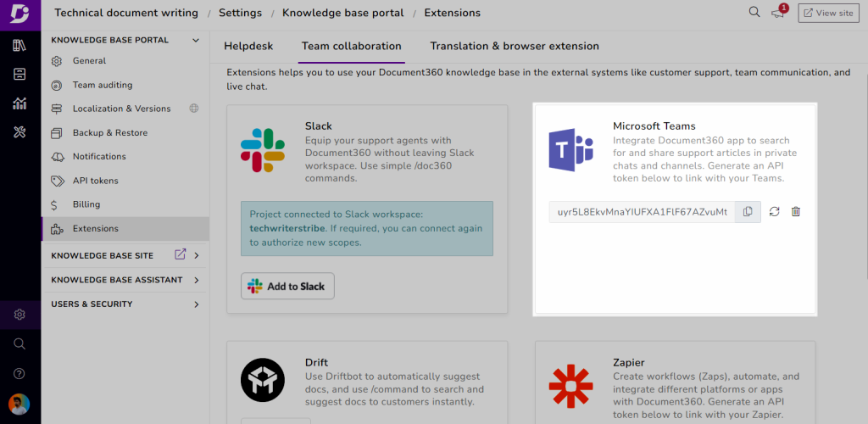Screen dimensions: 868x424
Task: Click the Slack logo
Action: point(263,150)
